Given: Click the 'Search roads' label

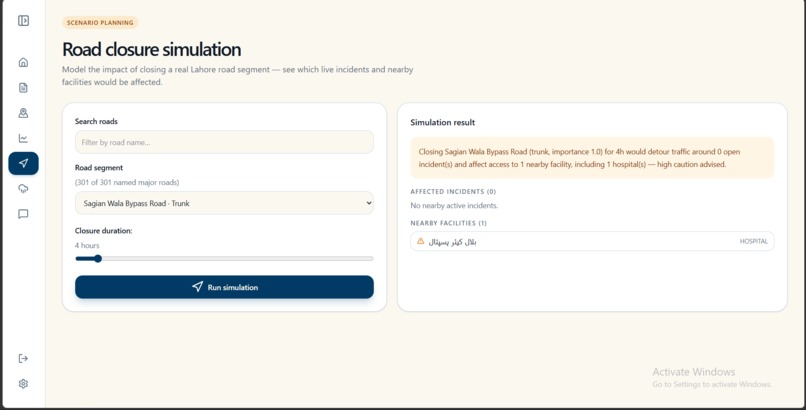Looking at the screenshot, I should tap(96, 121).
